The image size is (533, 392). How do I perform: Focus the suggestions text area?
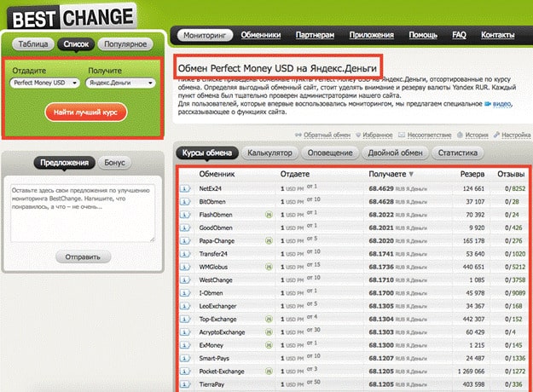click(x=83, y=213)
